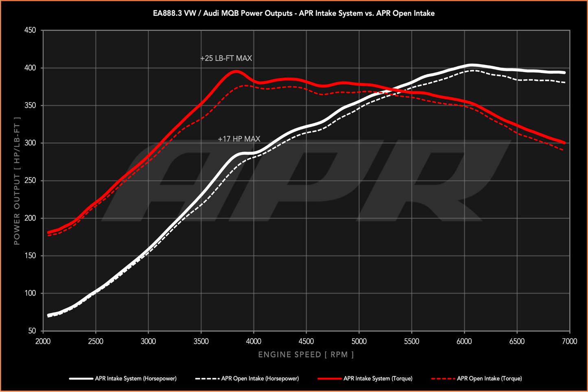Pick the solid white legend line swatch
The image size is (588, 392).
[81, 379]
